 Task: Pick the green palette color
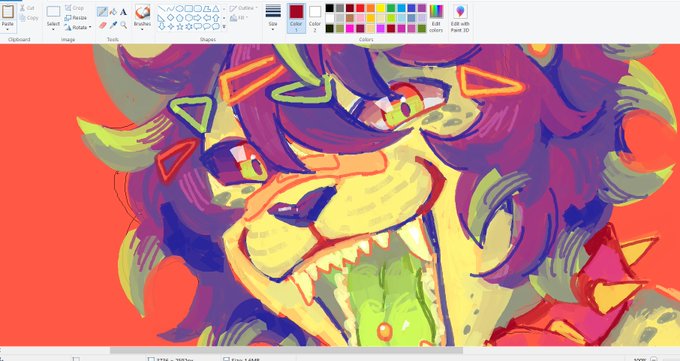pos(391,8)
